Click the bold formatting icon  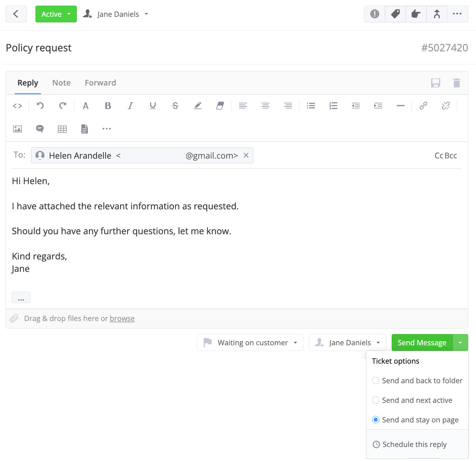108,106
